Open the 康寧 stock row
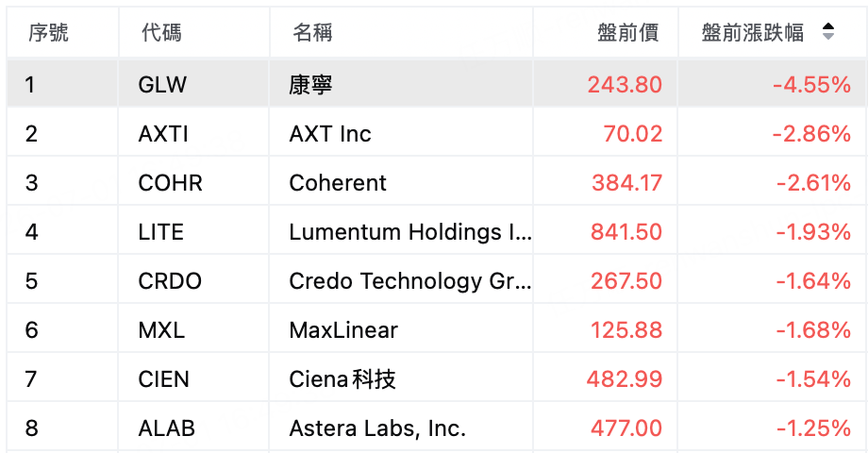Viewport: 868px width, 453px height. [436, 85]
